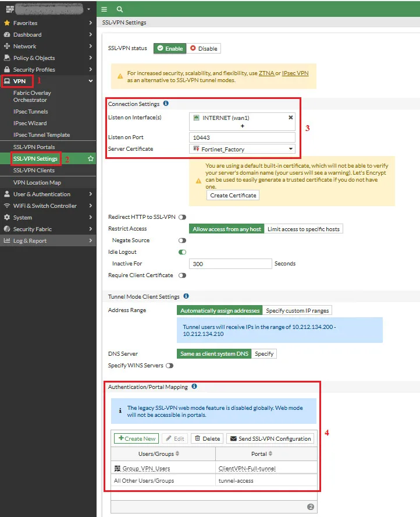420x517 pixels.
Task: Click the Inactive For seconds field
Action: click(x=230, y=264)
